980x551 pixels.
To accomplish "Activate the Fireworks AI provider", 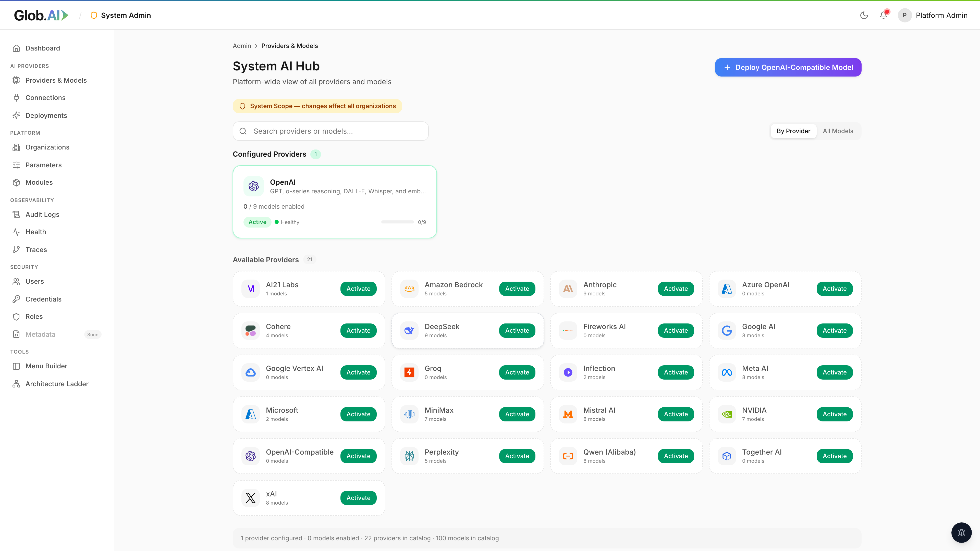I will tap(676, 330).
